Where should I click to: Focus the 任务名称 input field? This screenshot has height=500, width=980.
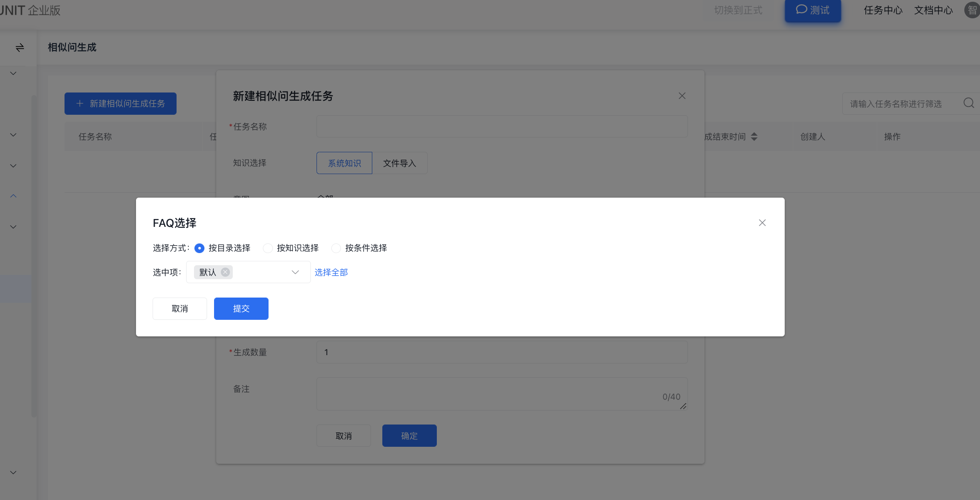(502, 127)
